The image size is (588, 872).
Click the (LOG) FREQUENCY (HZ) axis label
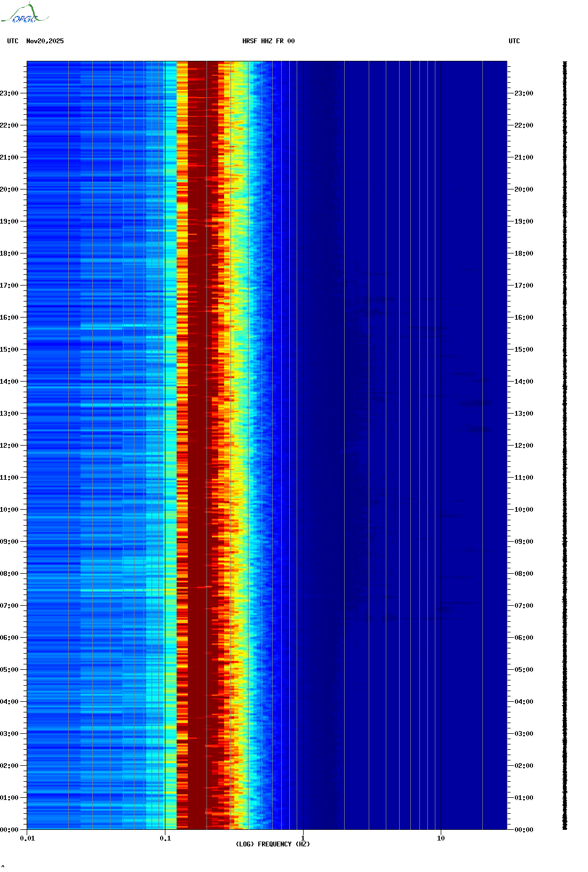point(272,844)
